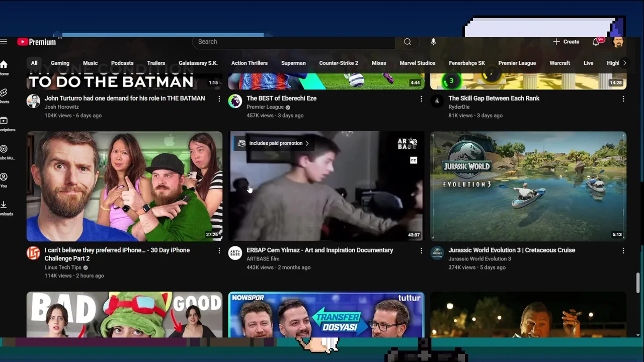Image resolution: width=644 pixels, height=362 pixels.
Task: Open Josh Horowitz channel avatar
Action: click(x=33, y=101)
